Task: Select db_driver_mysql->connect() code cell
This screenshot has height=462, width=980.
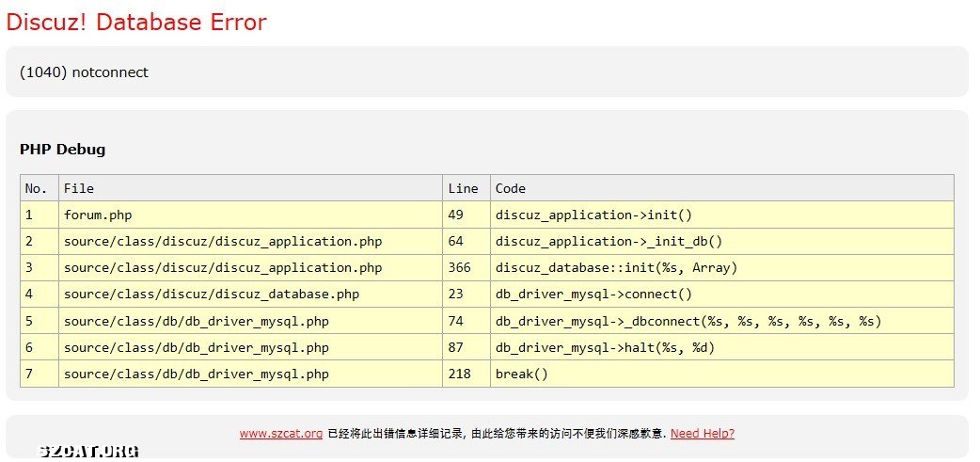Action: click(722, 294)
